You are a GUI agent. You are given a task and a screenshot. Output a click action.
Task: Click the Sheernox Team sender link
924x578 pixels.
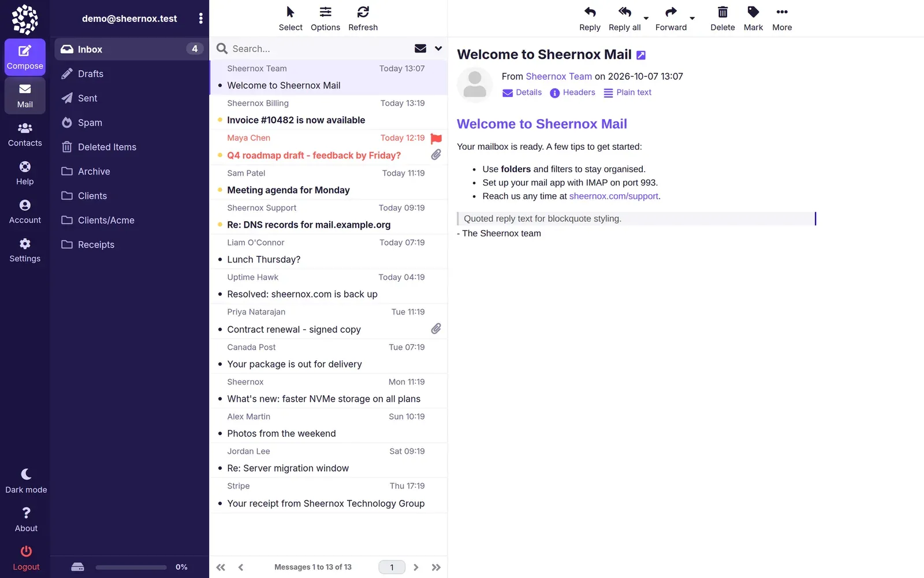point(558,76)
